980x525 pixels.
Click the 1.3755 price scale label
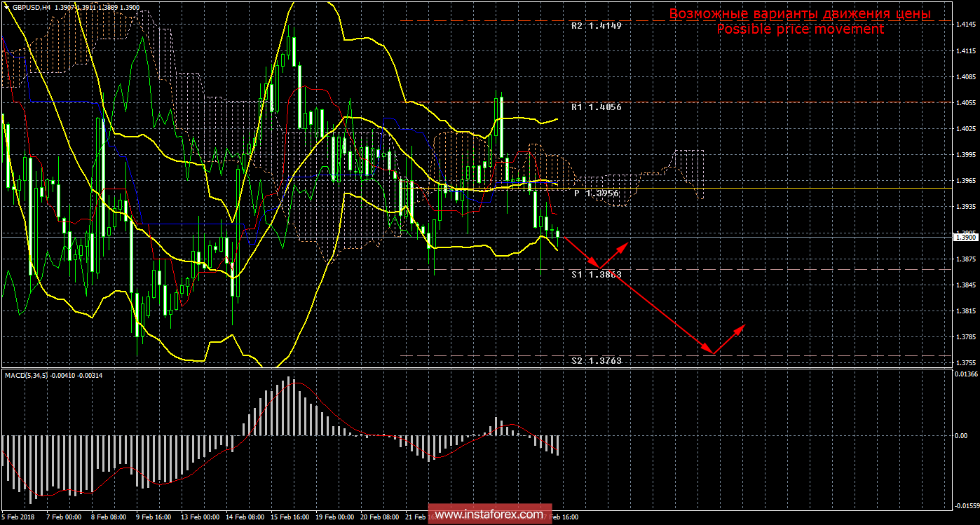[965, 363]
